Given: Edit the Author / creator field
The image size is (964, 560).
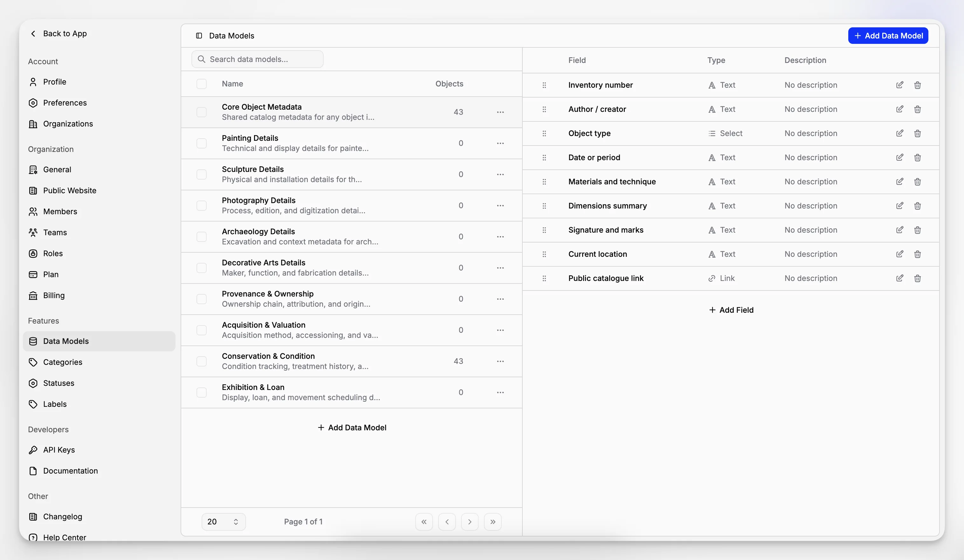Looking at the screenshot, I should pyautogui.click(x=900, y=109).
